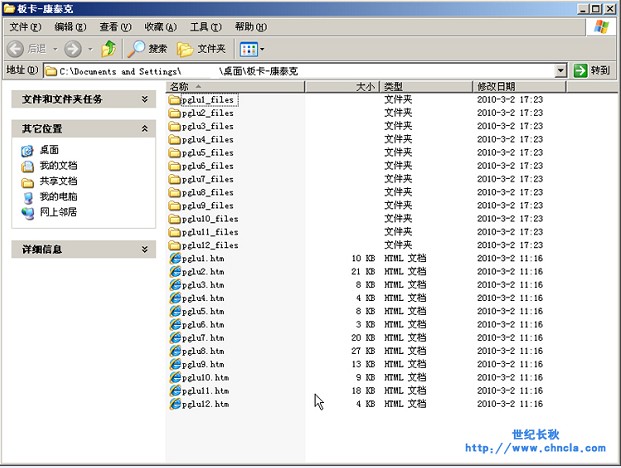621x468 pixels.
Task: Select the pglu1.htm file icon
Action: [x=175, y=259]
